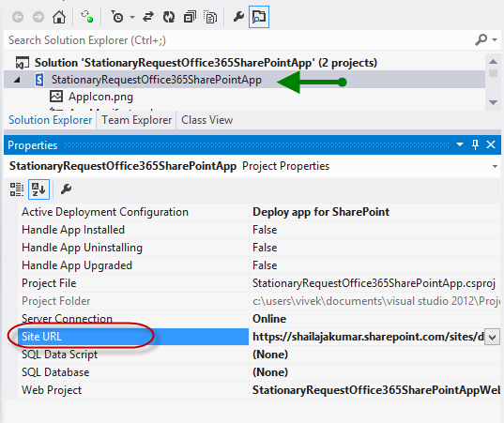Open search options dropdown arrow
This screenshot has width=504, height=423.
495,40
